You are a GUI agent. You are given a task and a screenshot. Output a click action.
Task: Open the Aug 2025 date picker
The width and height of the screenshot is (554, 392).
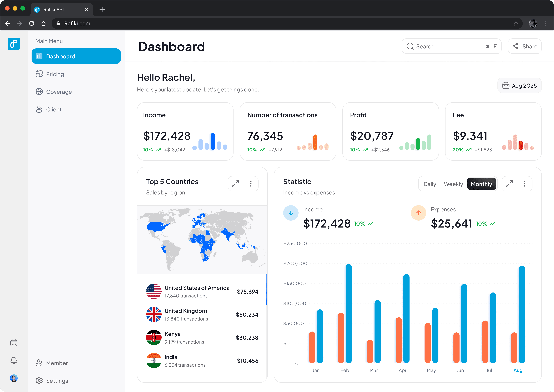pyautogui.click(x=520, y=85)
